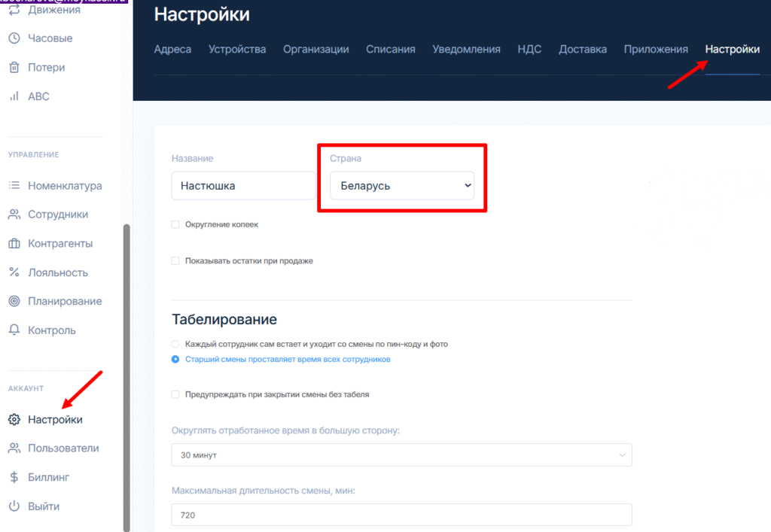Image resolution: width=771 pixels, height=532 pixels.
Task: Open the НДС tab
Action: (x=529, y=49)
